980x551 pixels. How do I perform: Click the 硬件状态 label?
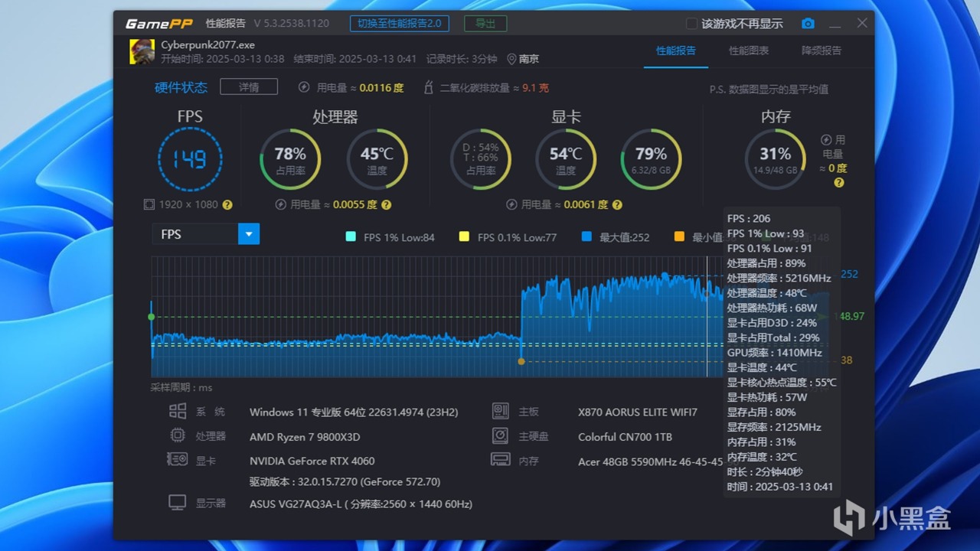point(181,87)
